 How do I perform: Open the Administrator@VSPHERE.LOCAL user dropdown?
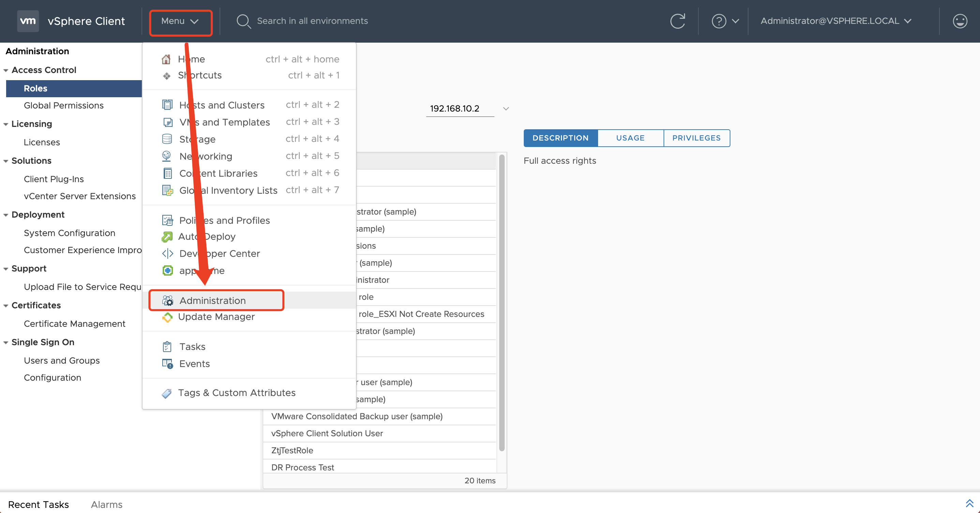(x=836, y=21)
